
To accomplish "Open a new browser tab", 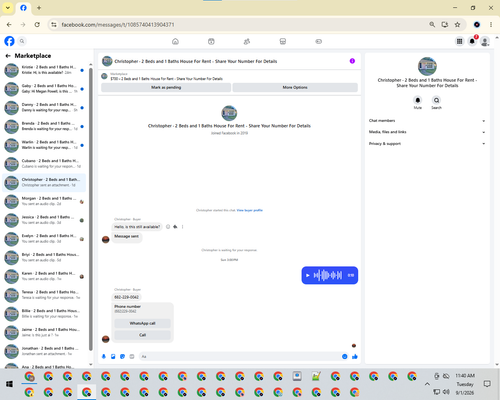I will (x=39, y=8).
